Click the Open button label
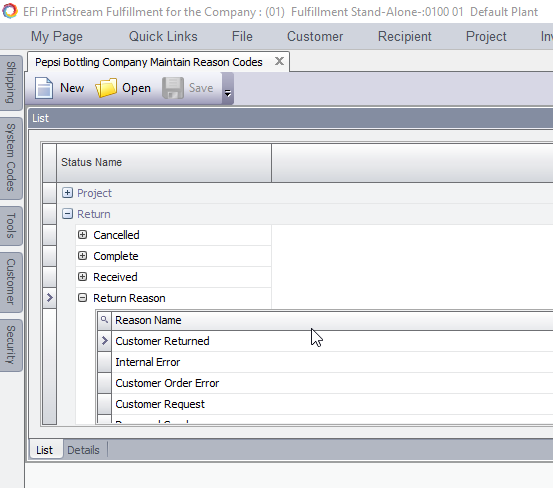Screen dimensions: 553x488 (x=136, y=88)
